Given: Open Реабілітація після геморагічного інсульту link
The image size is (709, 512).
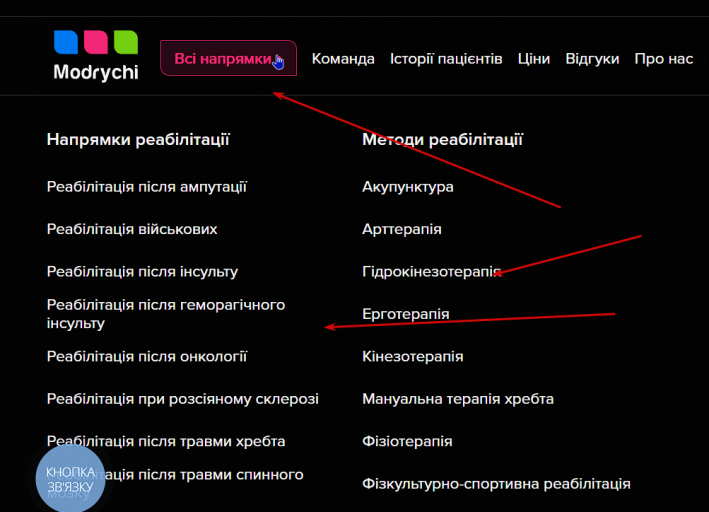Looking at the screenshot, I should click(x=166, y=314).
